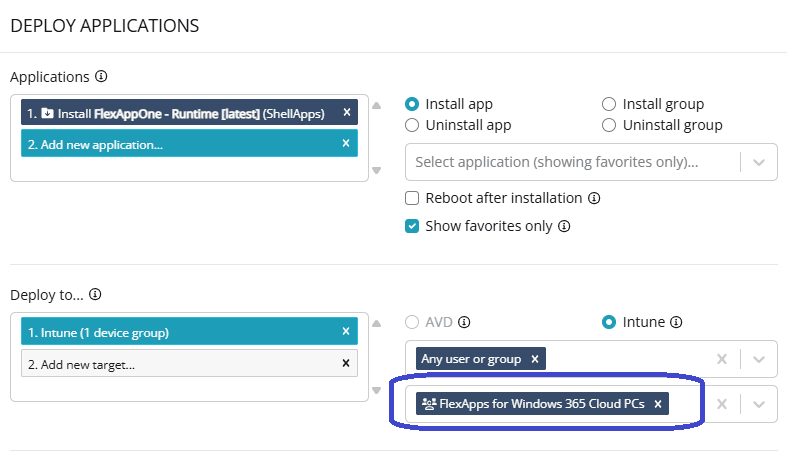
Task: Select the Uninstall app radio button
Action: pyautogui.click(x=412, y=125)
